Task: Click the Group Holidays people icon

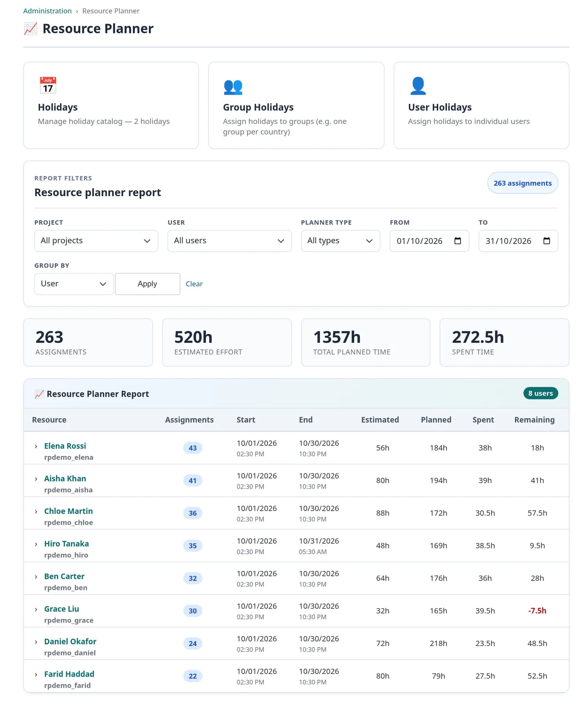Action: pyautogui.click(x=233, y=86)
